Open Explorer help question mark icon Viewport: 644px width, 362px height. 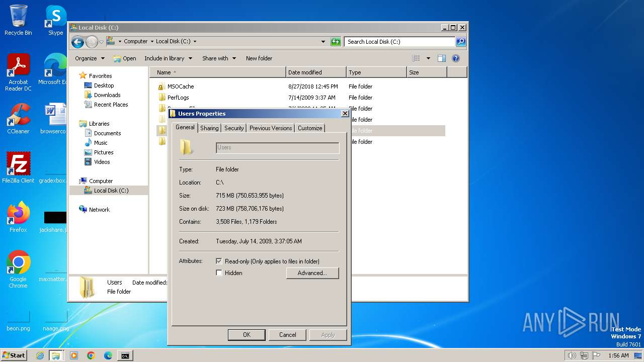(456, 58)
